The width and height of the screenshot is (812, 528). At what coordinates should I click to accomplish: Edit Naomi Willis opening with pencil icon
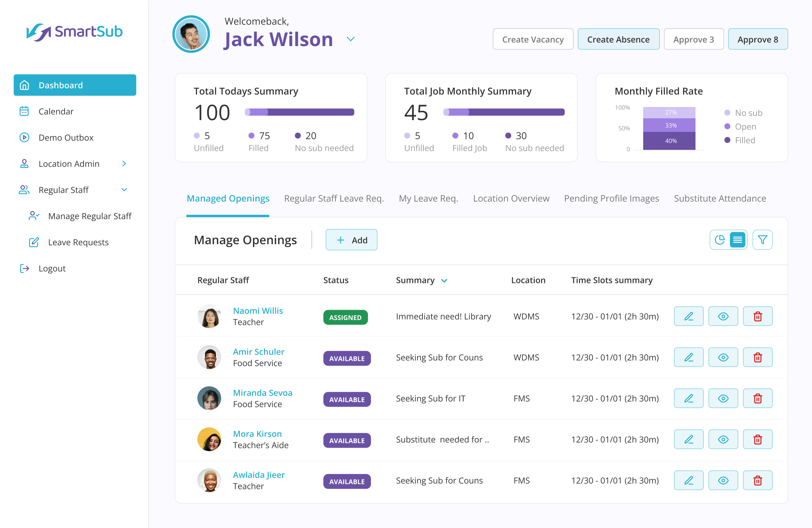tap(688, 316)
